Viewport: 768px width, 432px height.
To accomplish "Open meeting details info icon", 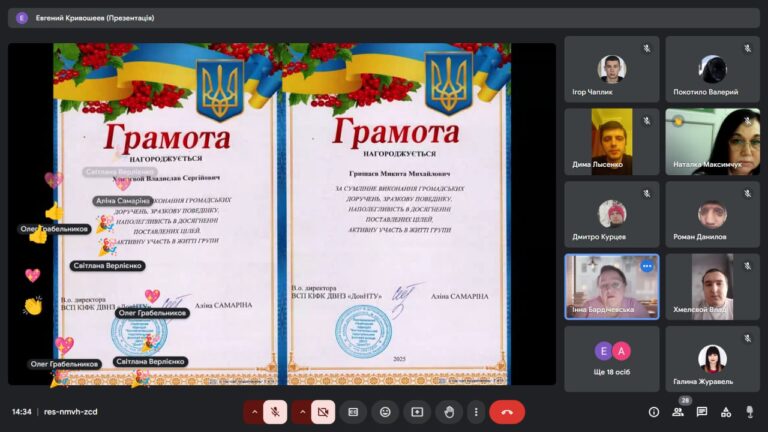I will coord(654,412).
